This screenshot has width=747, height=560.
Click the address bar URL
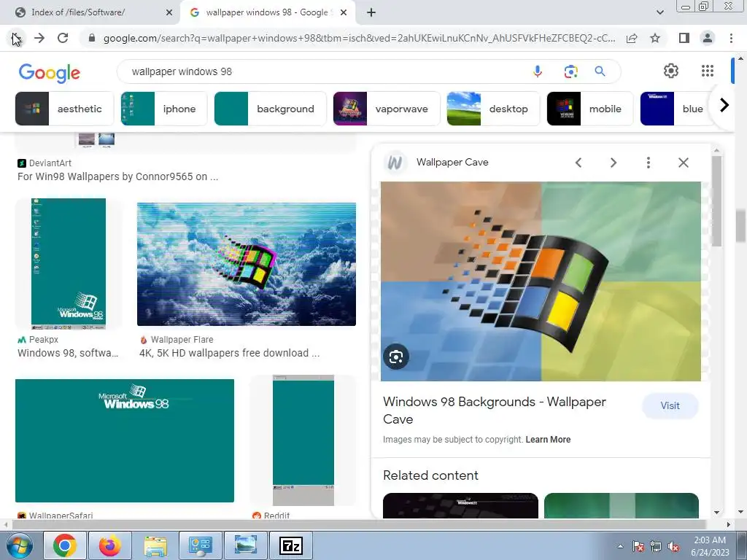click(x=359, y=38)
